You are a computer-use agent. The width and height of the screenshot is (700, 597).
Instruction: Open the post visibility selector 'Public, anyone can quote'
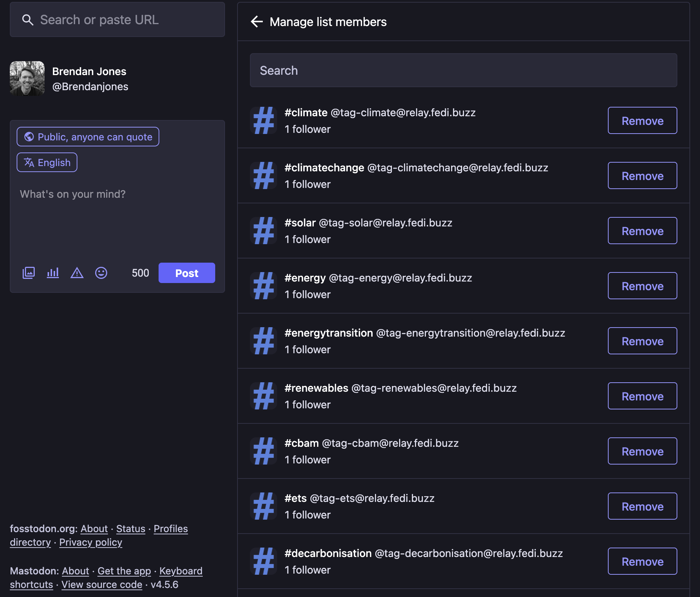point(88,137)
